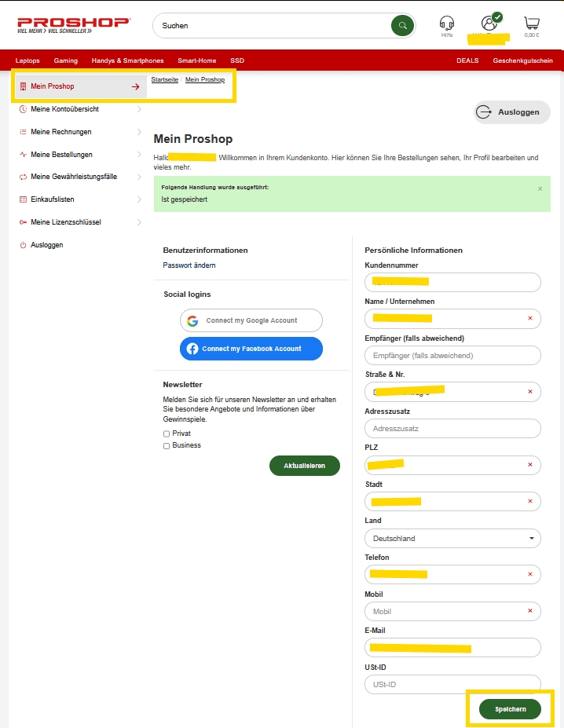Image resolution: width=564 pixels, height=728 pixels.
Task: Click the Passwort ändern link
Action: point(189,265)
